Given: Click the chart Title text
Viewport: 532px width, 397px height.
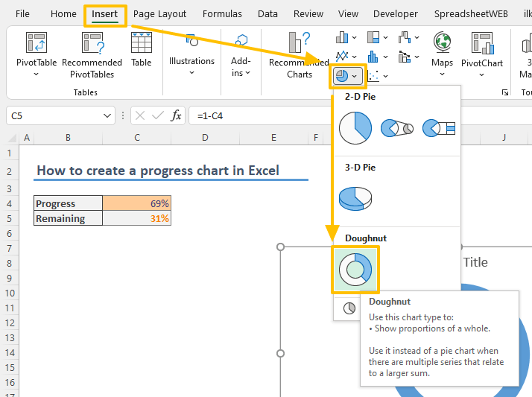Looking at the screenshot, I should pos(475,262).
